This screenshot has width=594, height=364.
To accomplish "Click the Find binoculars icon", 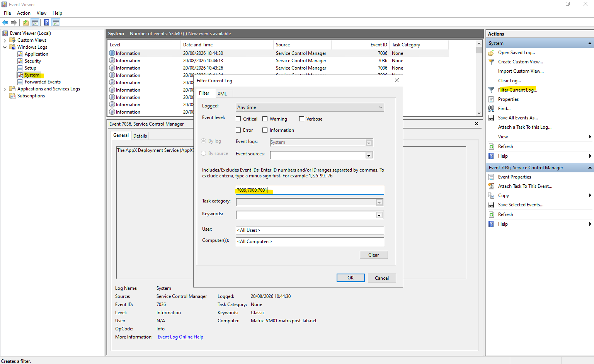I will click(x=491, y=109).
